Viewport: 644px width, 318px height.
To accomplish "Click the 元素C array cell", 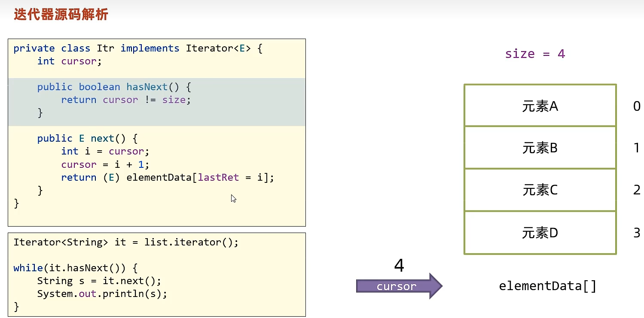I will pos(540,190).
